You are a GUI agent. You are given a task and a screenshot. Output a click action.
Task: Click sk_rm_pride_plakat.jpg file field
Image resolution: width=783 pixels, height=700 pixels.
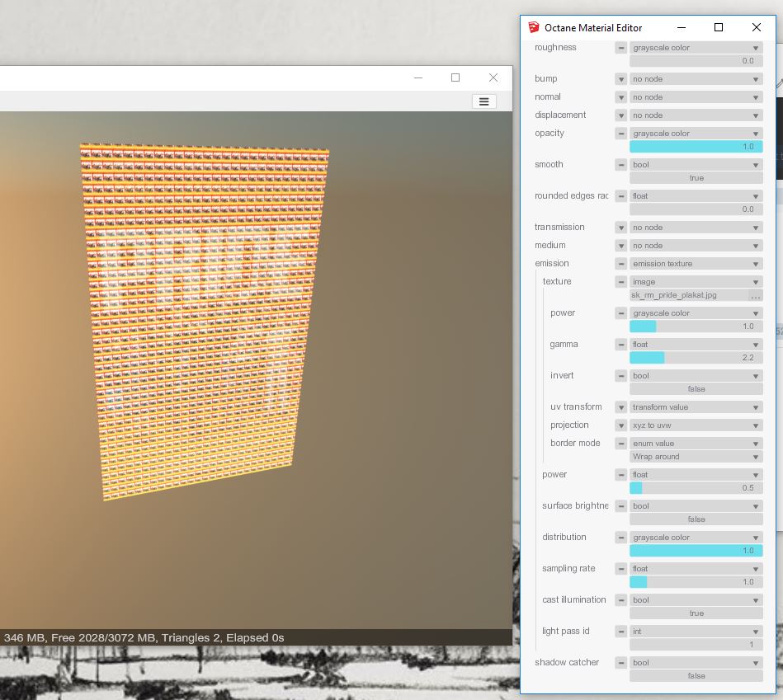(689, 295)
